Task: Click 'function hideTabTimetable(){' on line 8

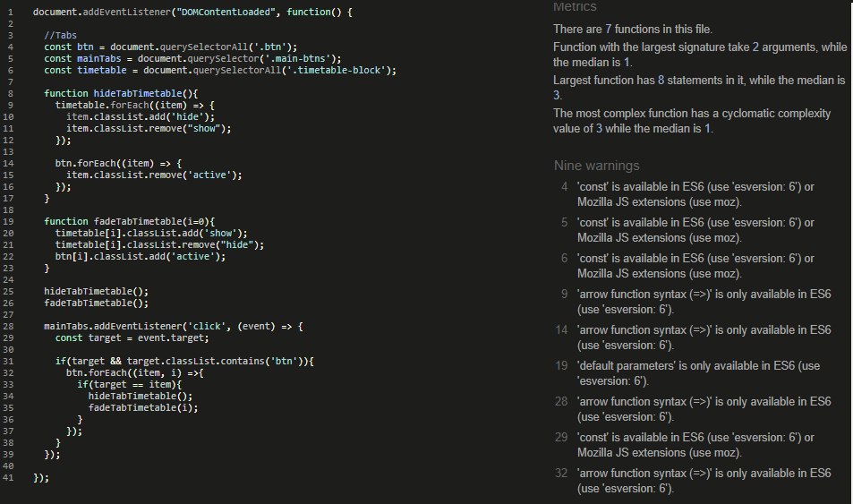Action: coord(122,94)
